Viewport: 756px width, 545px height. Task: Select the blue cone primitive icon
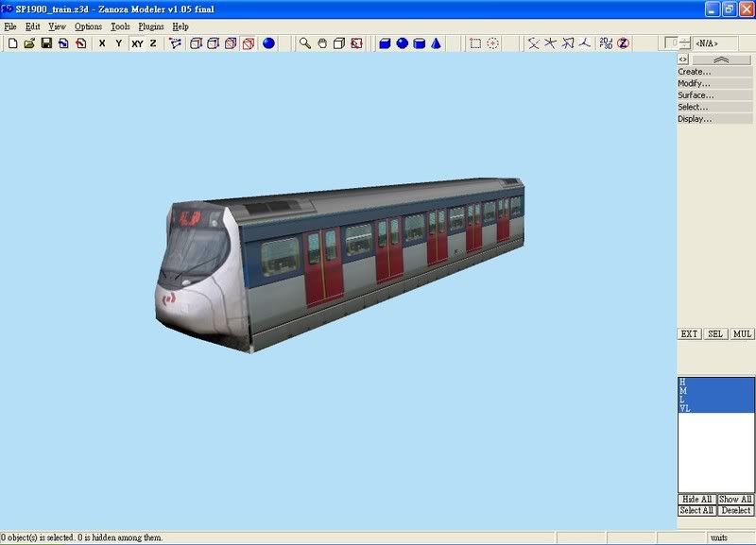(x=436, y=43)
